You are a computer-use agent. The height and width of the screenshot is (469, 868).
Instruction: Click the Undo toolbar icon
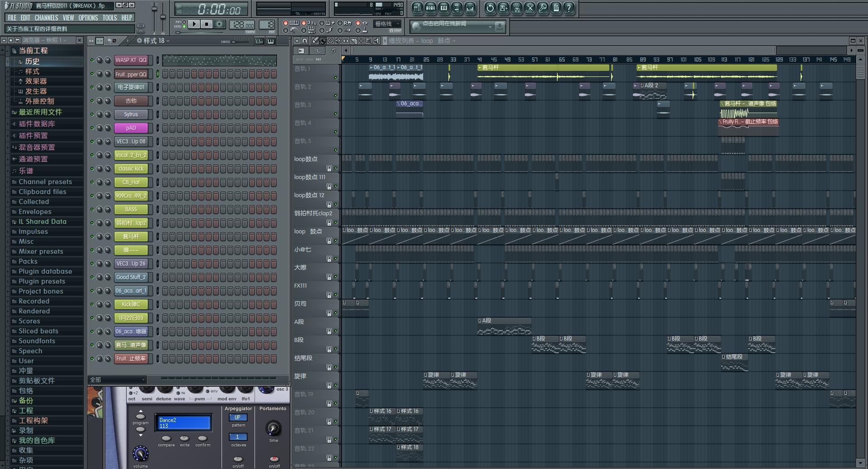click(490, 8)
